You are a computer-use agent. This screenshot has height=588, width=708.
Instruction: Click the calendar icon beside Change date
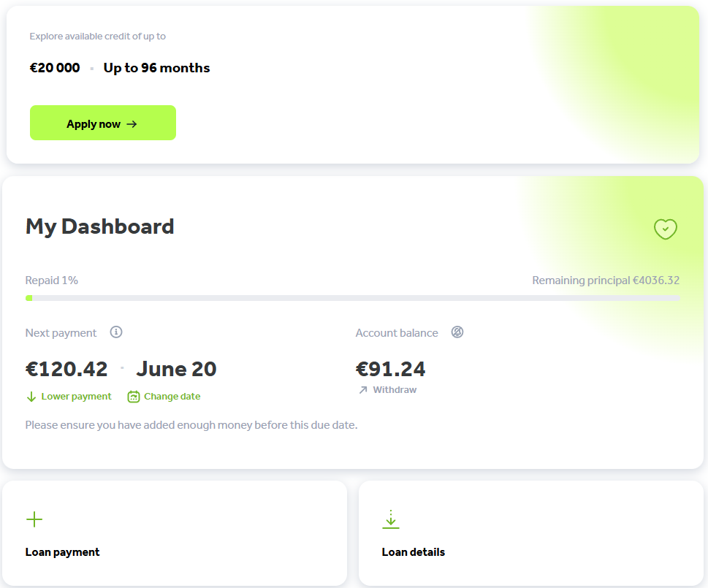[x=134, y=397]
